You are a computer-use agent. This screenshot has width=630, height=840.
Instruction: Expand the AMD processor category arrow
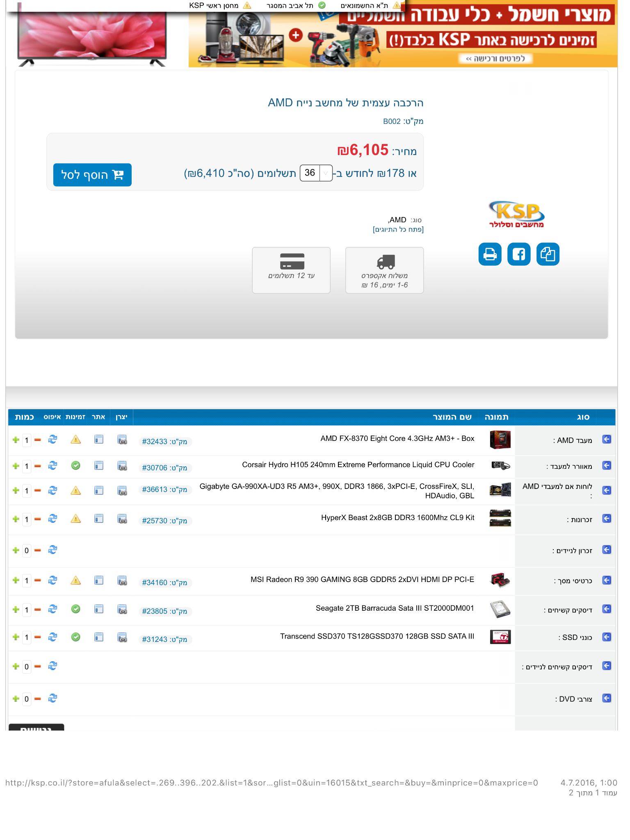point(607,439)
